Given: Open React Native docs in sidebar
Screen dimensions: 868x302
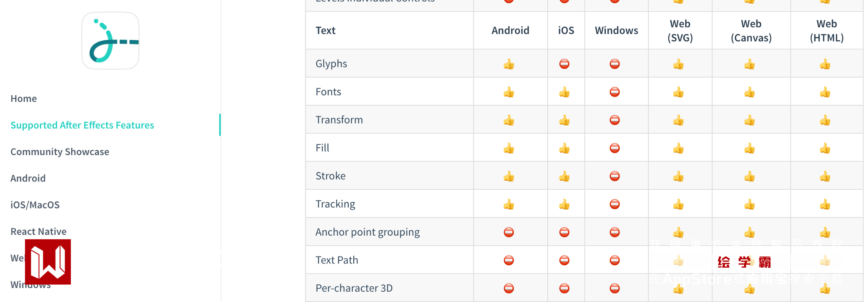Looking at the screenshot, I should point(39,231).
